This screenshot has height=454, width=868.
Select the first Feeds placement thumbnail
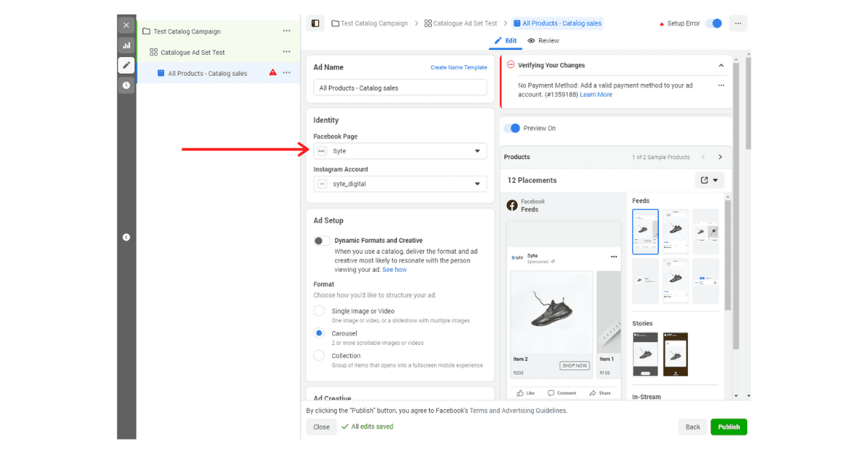coord(645,231)
